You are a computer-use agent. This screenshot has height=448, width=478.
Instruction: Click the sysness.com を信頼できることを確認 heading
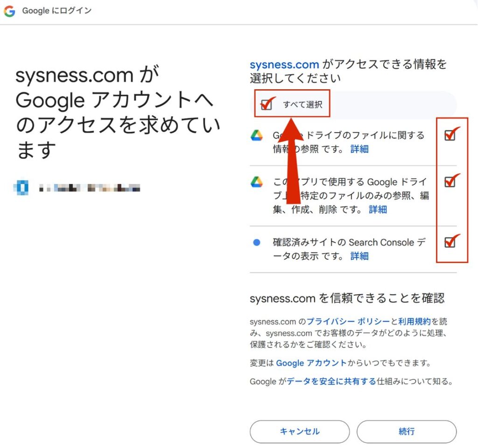coord(347,298)
